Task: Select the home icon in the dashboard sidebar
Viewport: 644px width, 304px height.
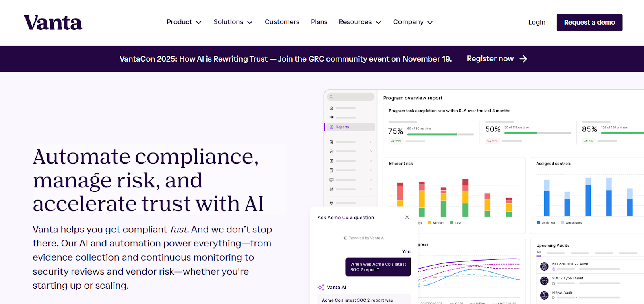Action: click(x=331, y=108)
